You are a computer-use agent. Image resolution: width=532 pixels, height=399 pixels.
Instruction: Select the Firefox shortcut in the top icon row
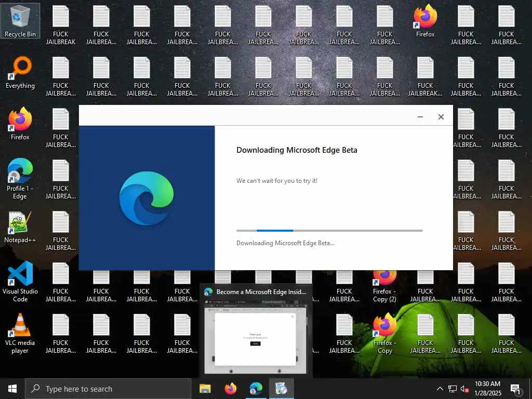click(x=425, y=21)
